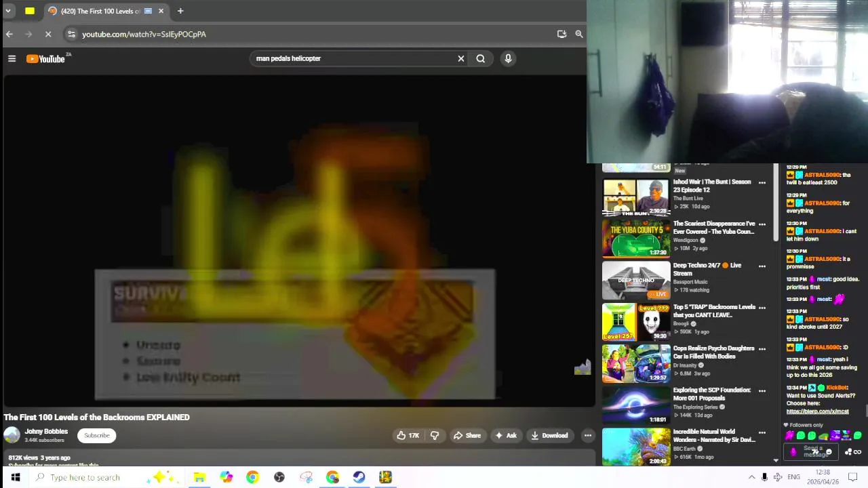Go to YouTube home via logo
This screenshot has width=868, height=488.
coord(45,59)
